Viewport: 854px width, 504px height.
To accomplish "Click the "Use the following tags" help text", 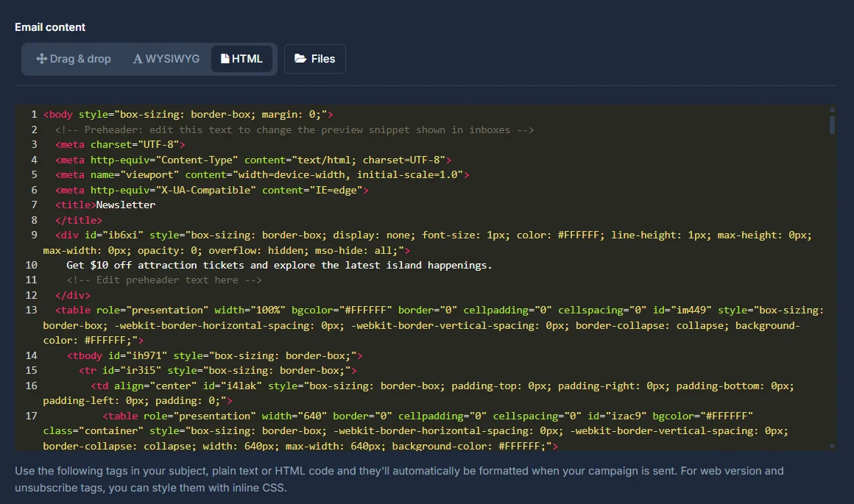I will click(399, 479).
